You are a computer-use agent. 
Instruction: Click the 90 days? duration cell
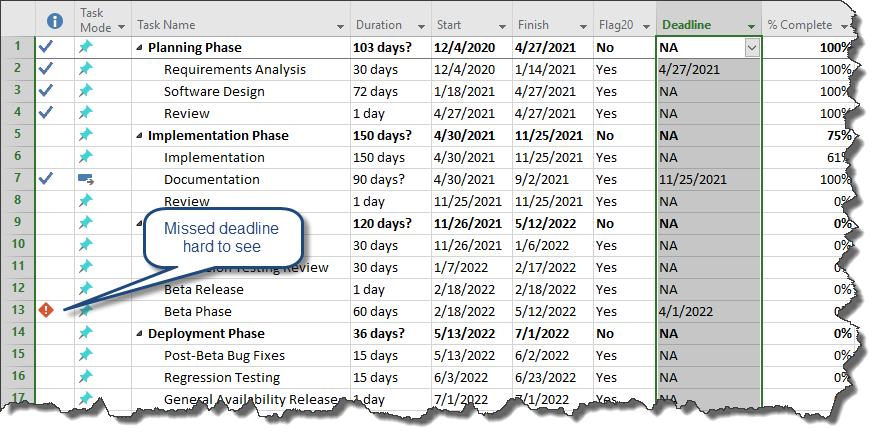391,179
